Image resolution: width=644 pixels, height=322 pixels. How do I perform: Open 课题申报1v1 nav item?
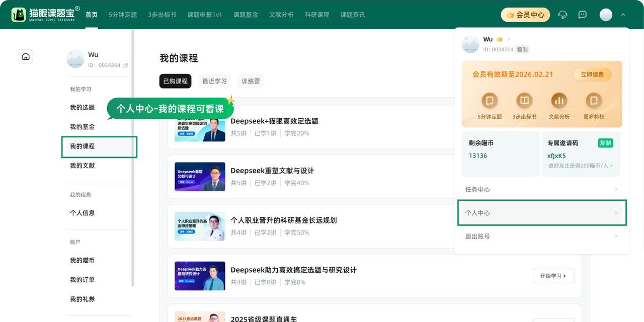pyautogui.click(x=205, y=15)
